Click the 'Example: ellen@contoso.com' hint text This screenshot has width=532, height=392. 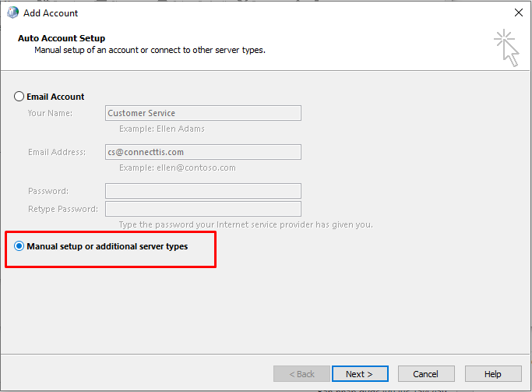pyautogui.click(x=178, y=168)
